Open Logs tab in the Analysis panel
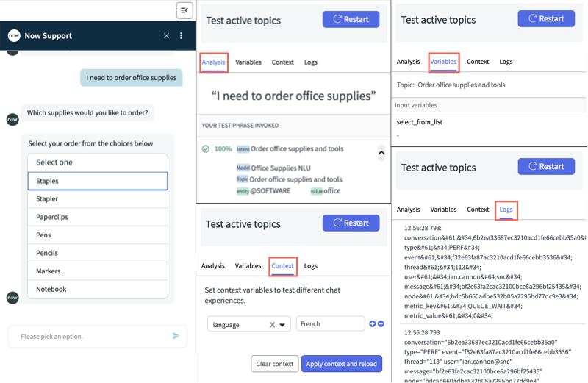This screenshot has height=383, width=588. [310, 62]
